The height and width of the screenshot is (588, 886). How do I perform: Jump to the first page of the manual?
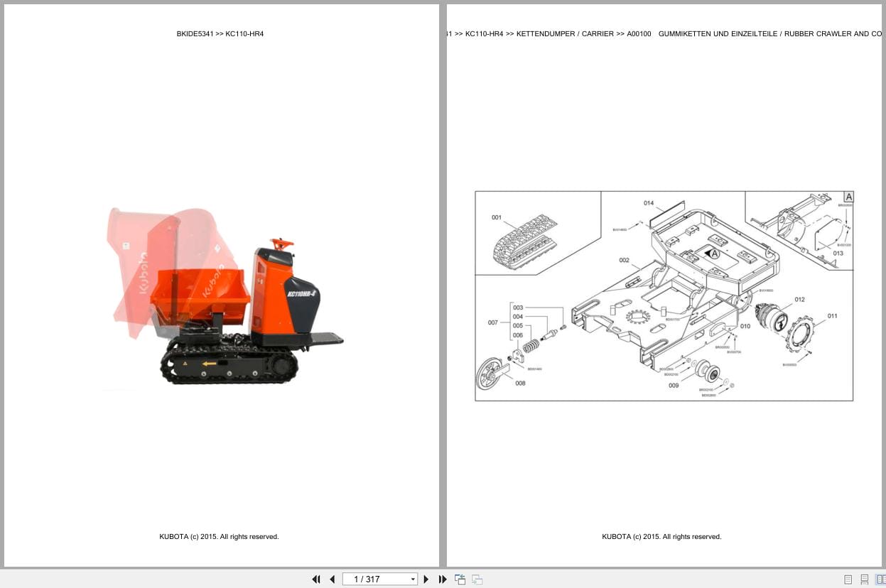coord(317,579)
